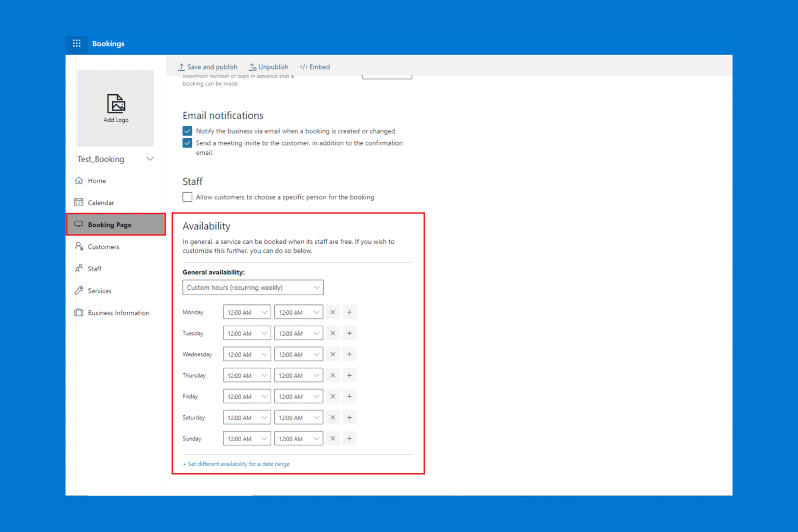Viewport: 798px width, 532px height.
Task: Open Friday start time dropdown
Action: tap(247, 396)
